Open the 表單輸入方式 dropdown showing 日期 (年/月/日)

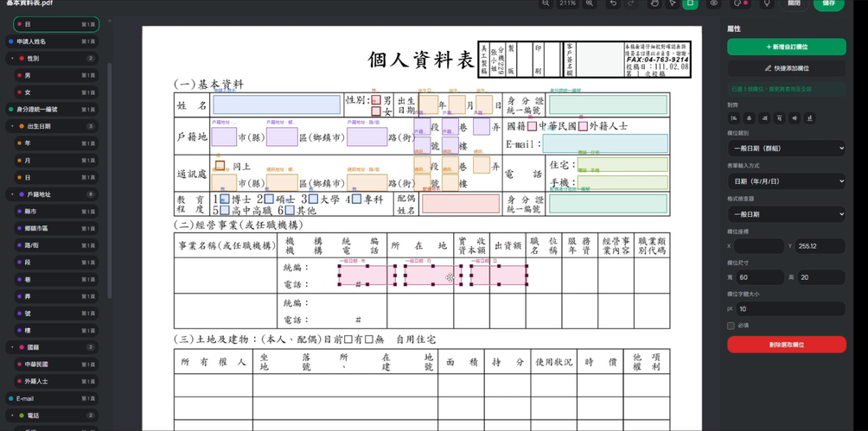click(x=787, y=181)
